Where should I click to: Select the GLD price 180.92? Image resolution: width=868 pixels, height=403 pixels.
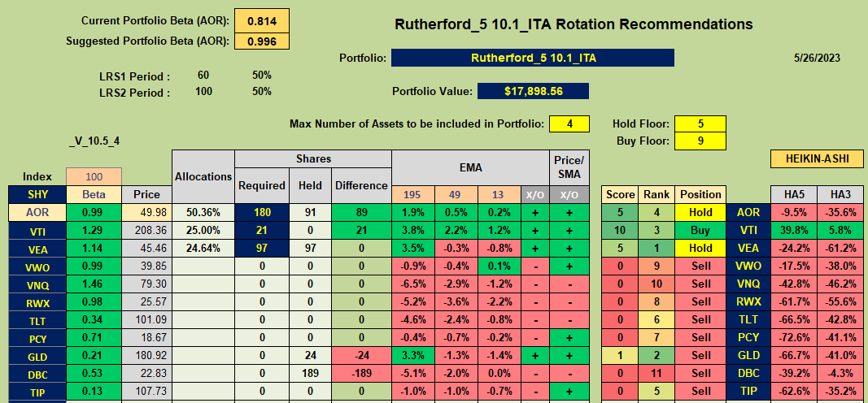146,355
